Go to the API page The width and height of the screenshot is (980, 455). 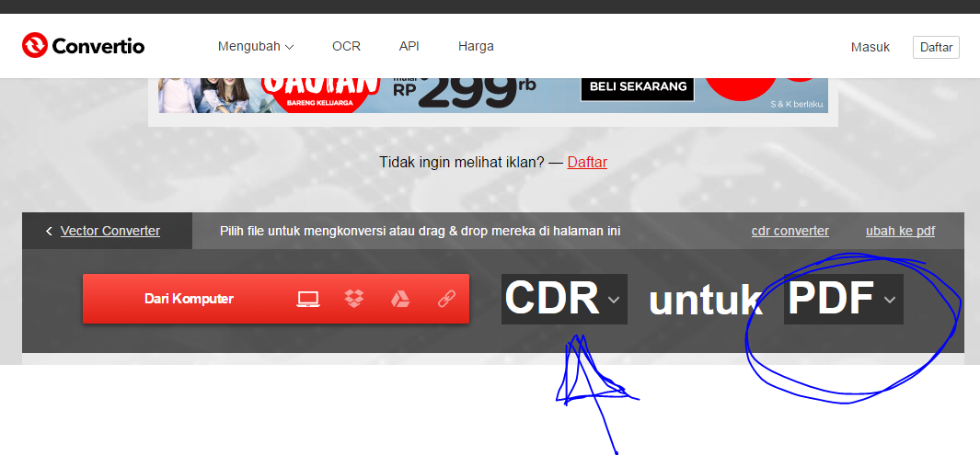[x=409, y=46]
